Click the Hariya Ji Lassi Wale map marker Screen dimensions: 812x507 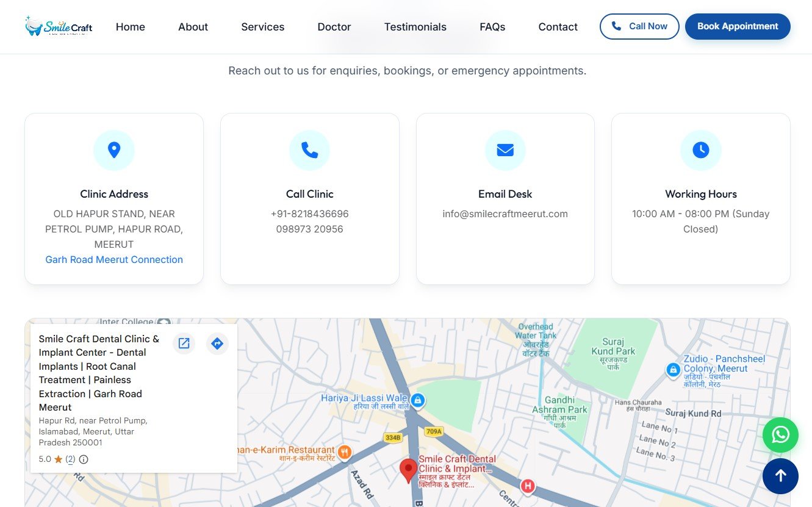[417, 400]
